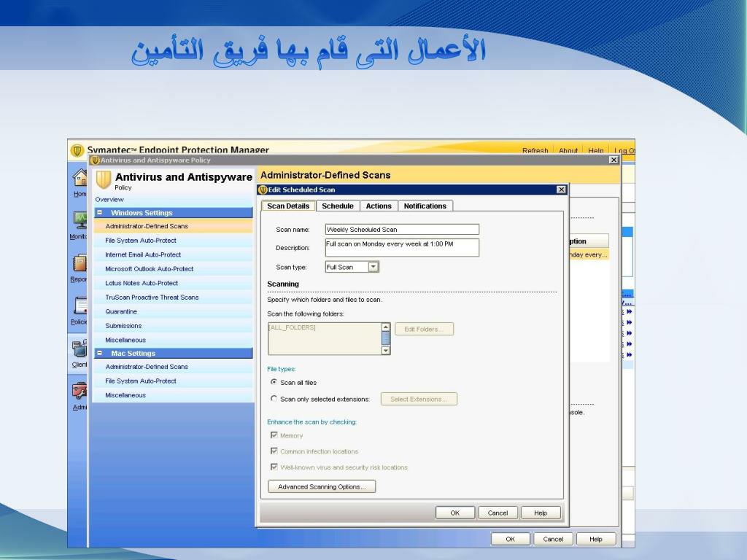Viewport: 747px width, 560px height.
Task: Open the Admin sidebar icon
Action: coord(80,392)
